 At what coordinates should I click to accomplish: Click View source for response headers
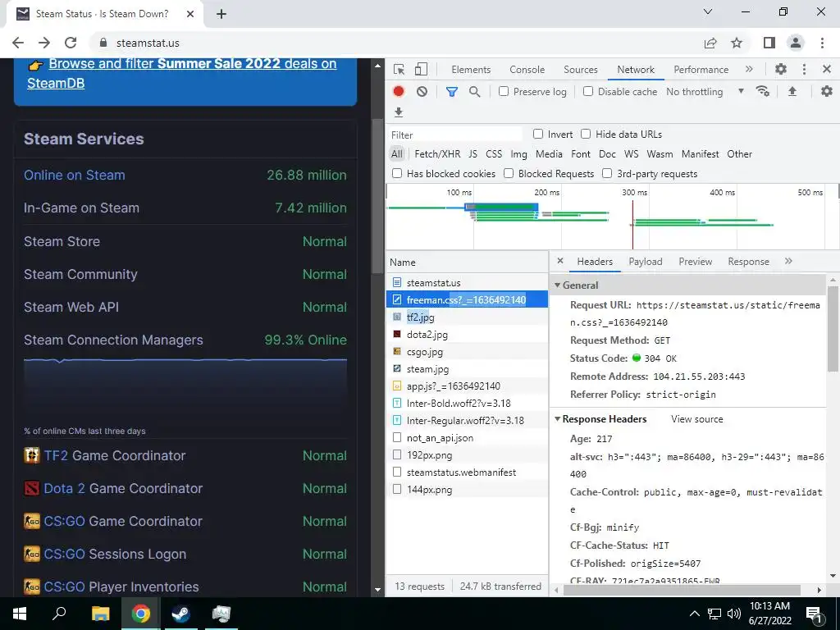[x=697, y=419]
